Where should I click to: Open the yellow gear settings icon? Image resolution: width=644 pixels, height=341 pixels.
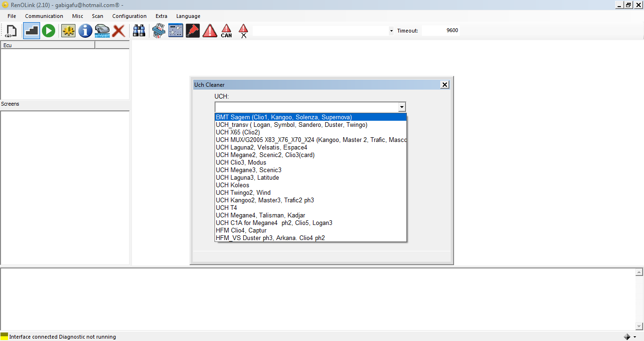[68, 31]
